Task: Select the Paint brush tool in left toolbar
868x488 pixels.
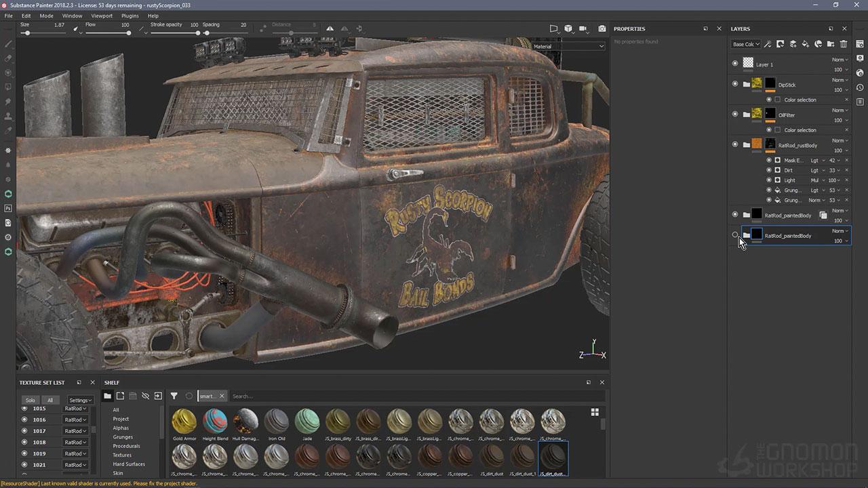Action: [8, 44]
